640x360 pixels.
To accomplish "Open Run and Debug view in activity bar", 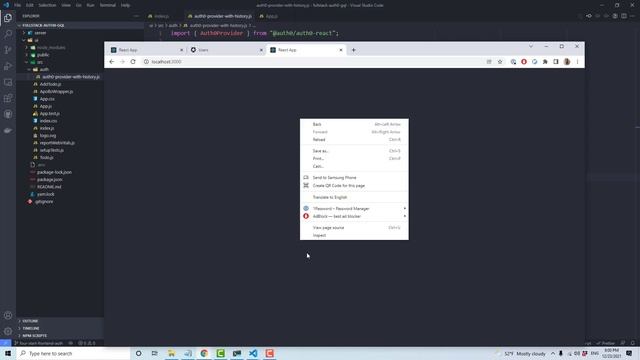I will pos(8,66).
